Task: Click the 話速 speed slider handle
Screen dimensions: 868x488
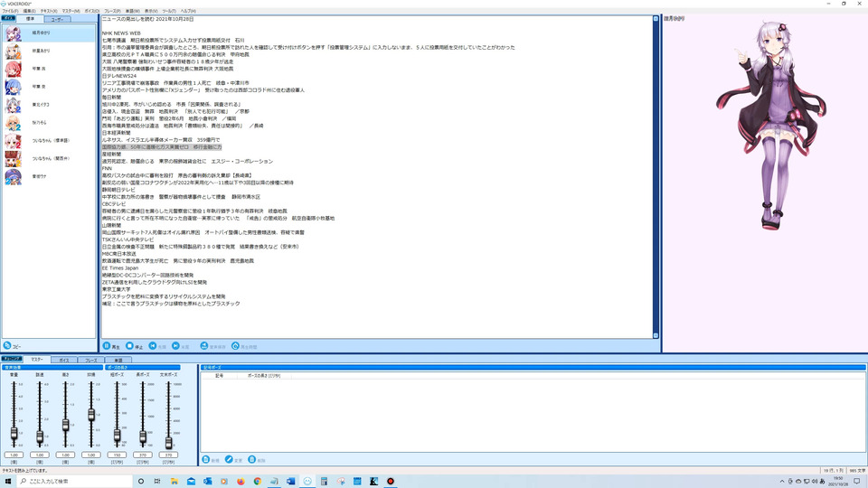Action: click(40, 436)
